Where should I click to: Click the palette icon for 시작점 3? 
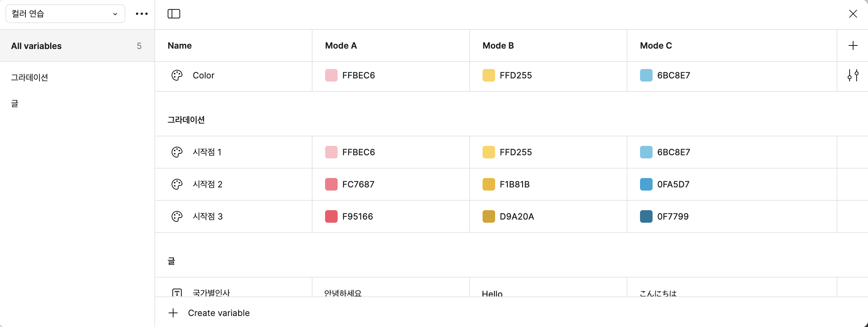point(177,216)
